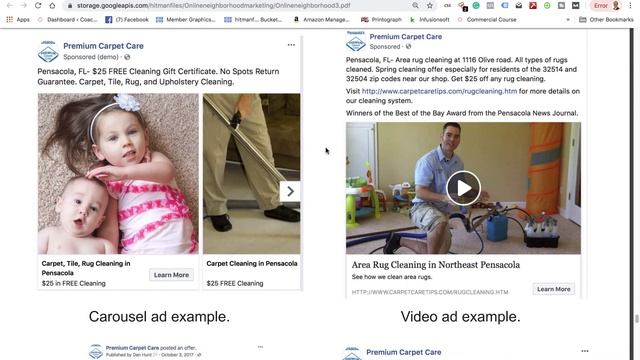The image size is (640, 360).
Task: Click the 'Carpet Cleaning in Pensacola' card title
Action: pyautogui.click(x=252, y=264)
